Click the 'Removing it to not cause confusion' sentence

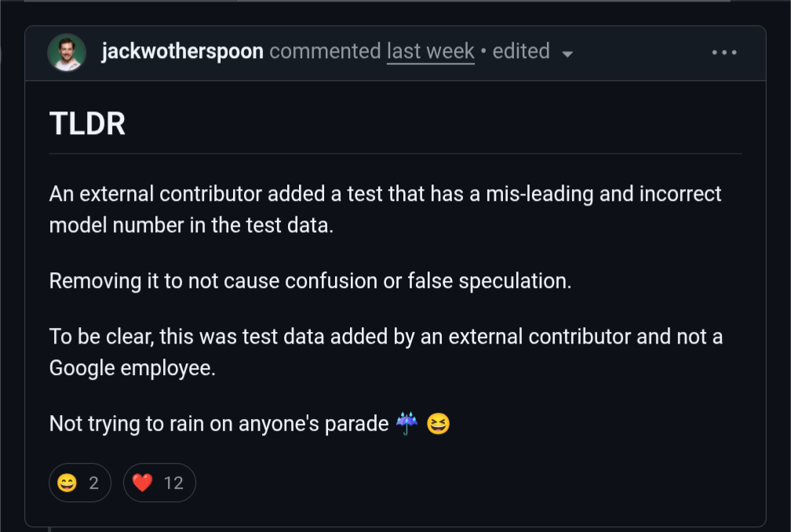click(x=310, y=281)
